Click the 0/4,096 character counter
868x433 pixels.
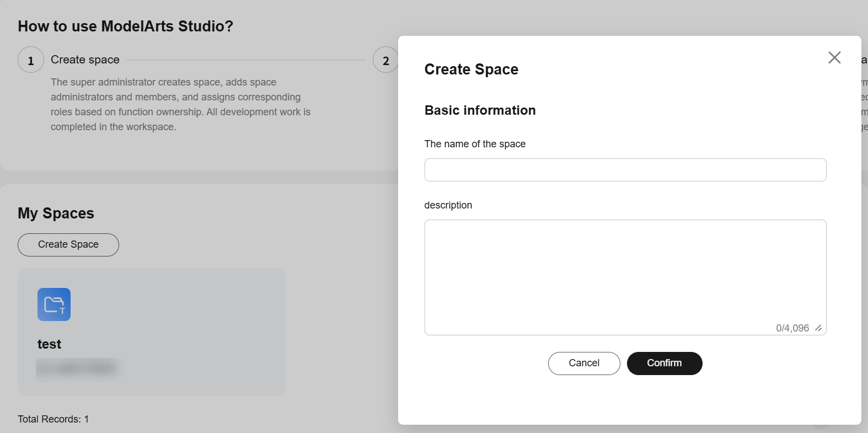792,328
